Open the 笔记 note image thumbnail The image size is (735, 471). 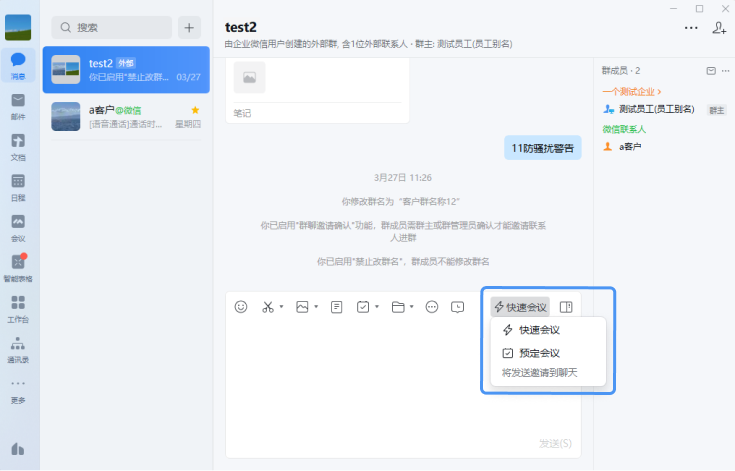(249, 76)
